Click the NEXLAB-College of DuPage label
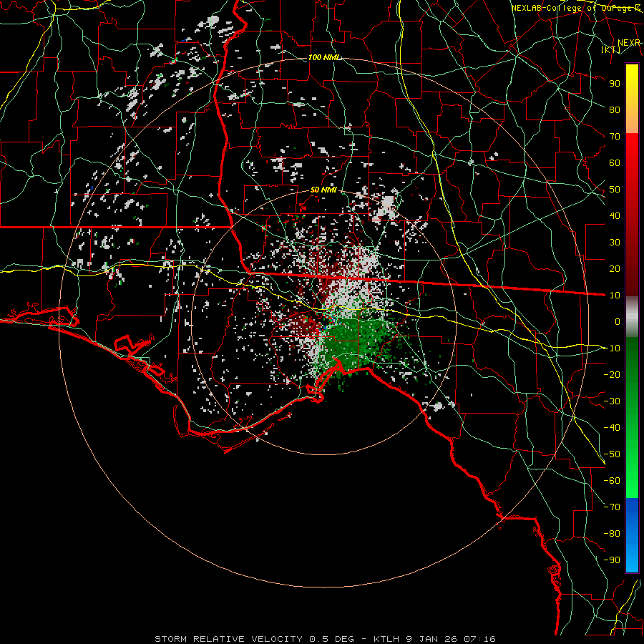 pyautogui.click(x=575, y=8)
